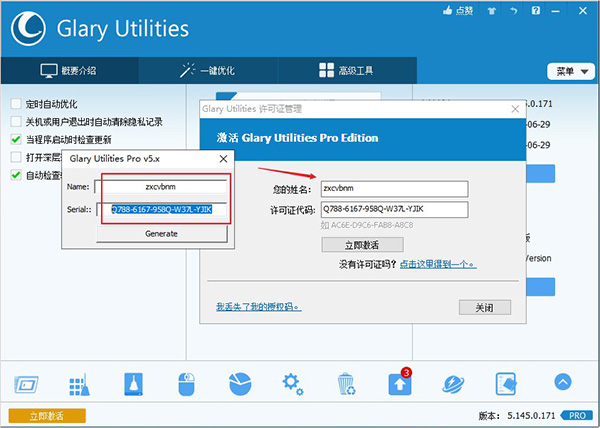Click the PRO badge in status bar
This screenshot has height=428, width=600.
click(577, 415)
